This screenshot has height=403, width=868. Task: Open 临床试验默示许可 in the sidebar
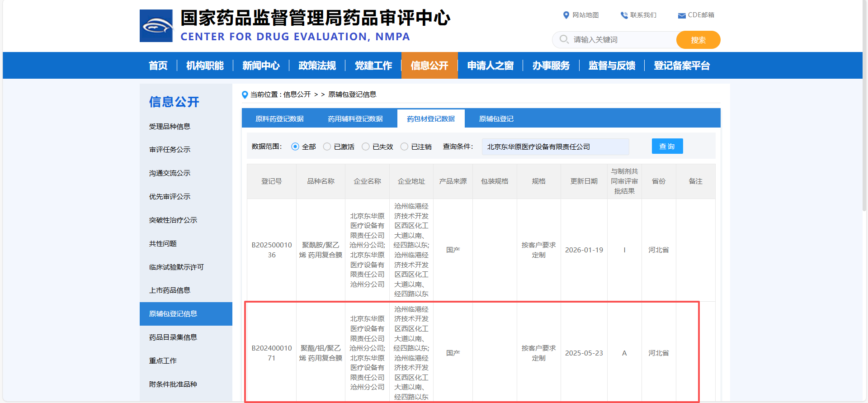coord(176,267)
